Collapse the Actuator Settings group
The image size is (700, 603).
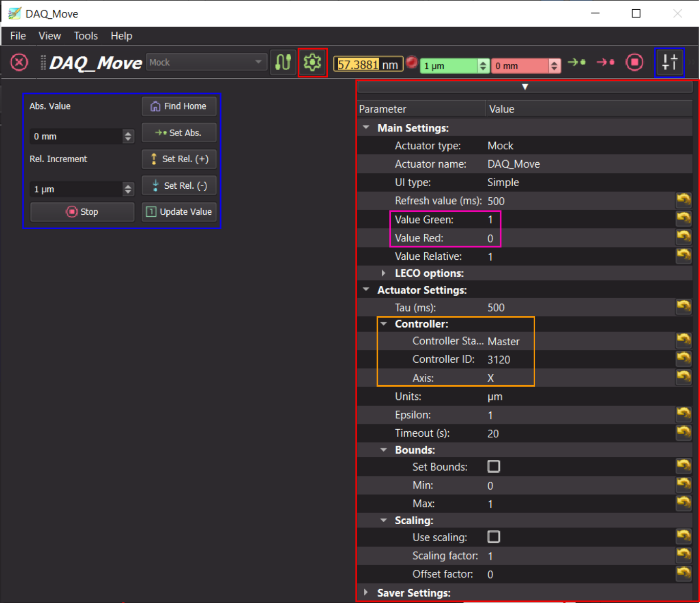[x=366, y=289]
